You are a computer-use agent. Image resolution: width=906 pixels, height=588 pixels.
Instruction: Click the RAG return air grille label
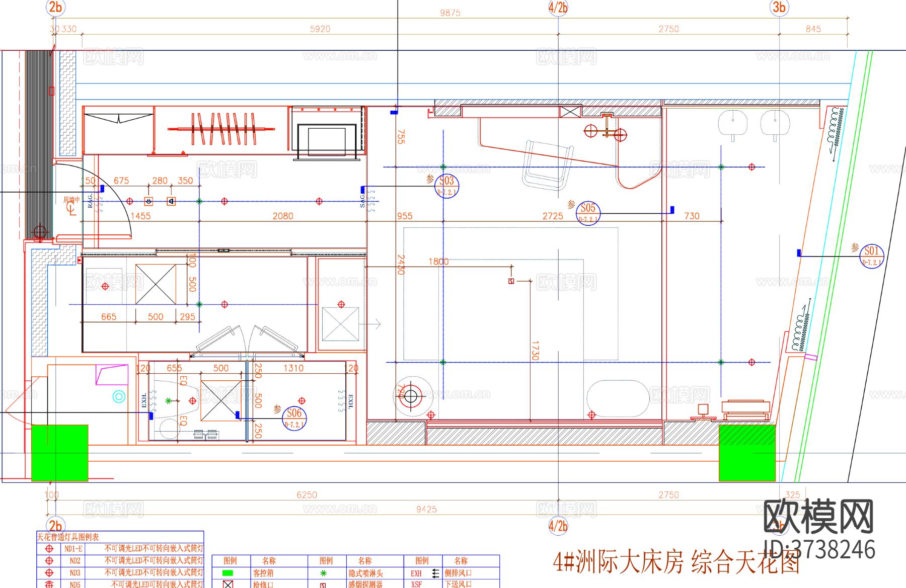[90, 201]
